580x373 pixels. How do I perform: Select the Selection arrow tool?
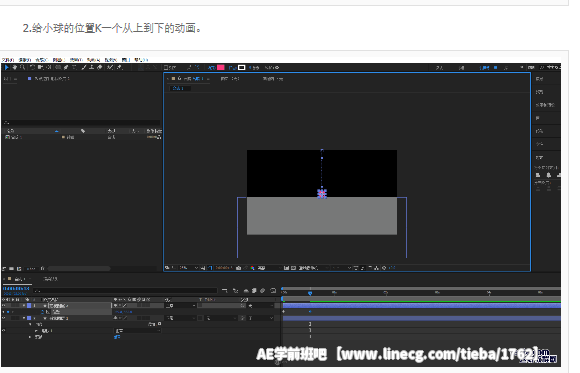click(7, 67)
